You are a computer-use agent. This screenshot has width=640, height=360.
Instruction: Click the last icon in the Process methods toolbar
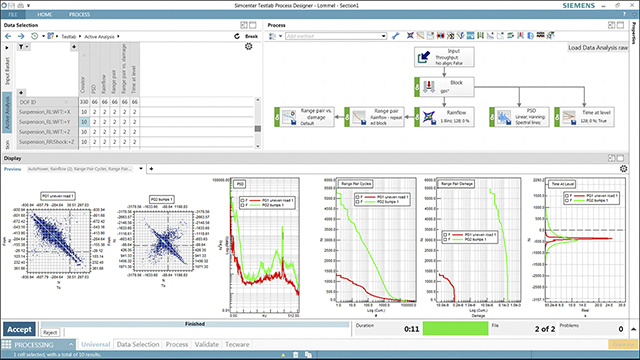click(551, 36)
